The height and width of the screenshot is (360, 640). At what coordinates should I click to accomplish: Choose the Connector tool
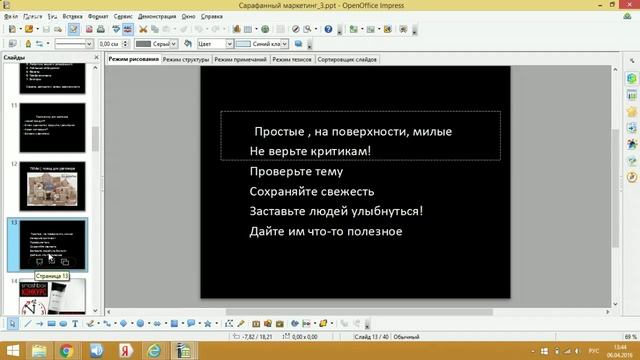click(107, 324)
